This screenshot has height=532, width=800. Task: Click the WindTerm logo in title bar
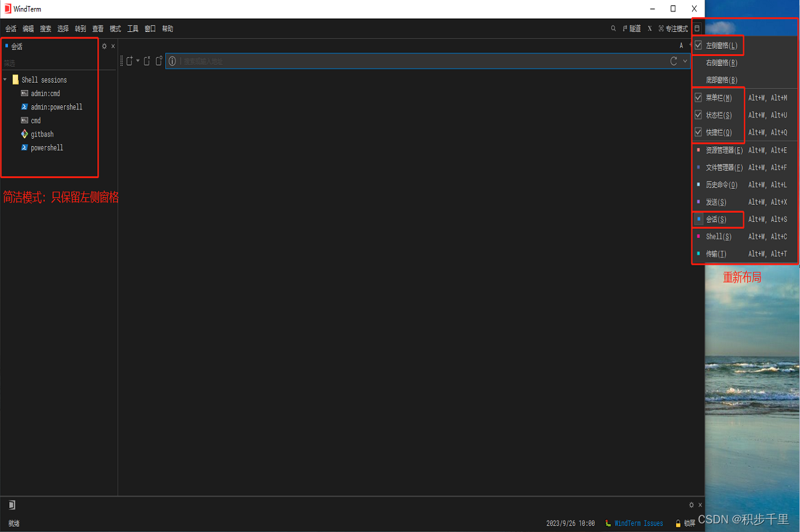pos(8,9)
